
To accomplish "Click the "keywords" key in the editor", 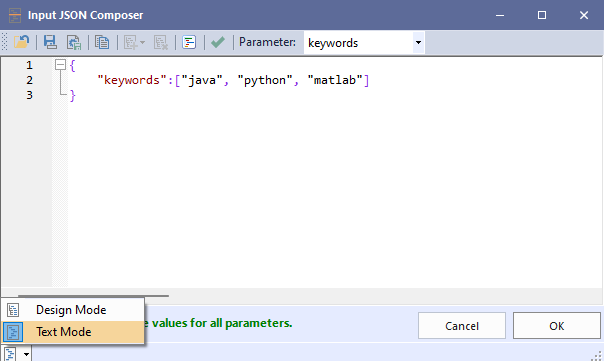I will [132, 80].
